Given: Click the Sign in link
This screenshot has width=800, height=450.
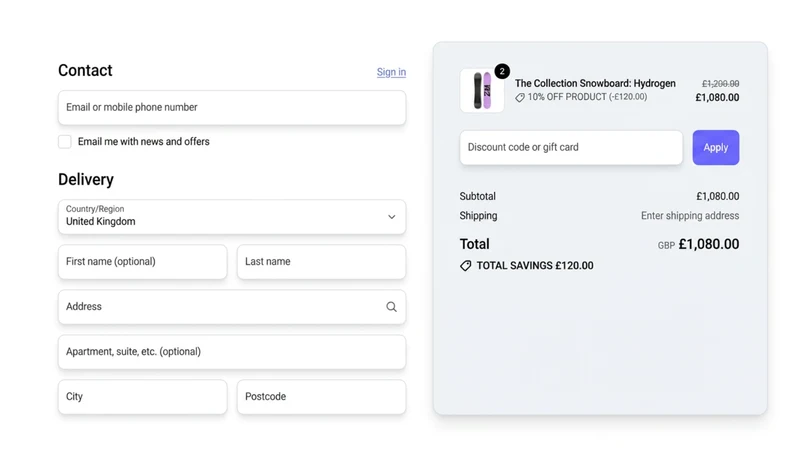Looking at the screenshot, I should point(391,72).
